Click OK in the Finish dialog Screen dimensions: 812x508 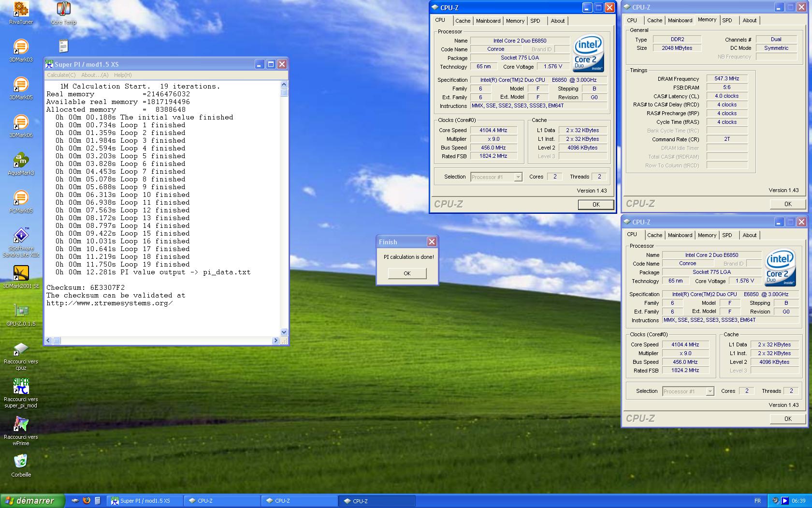tap(407, 273)
